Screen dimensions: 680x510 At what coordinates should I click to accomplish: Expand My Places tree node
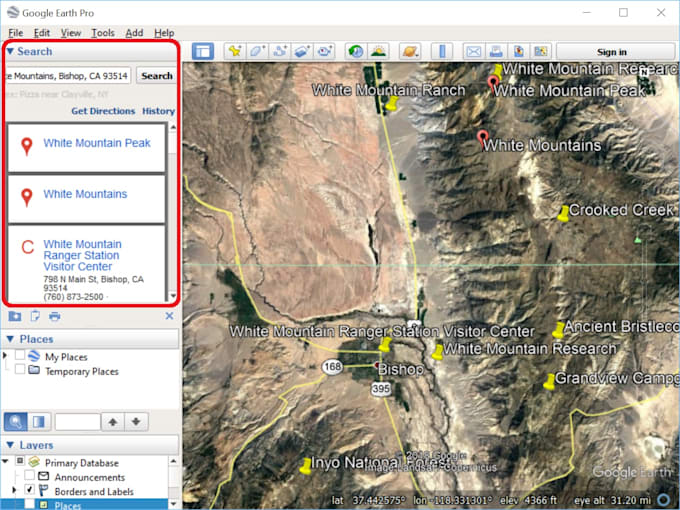(x=5, y=356)
